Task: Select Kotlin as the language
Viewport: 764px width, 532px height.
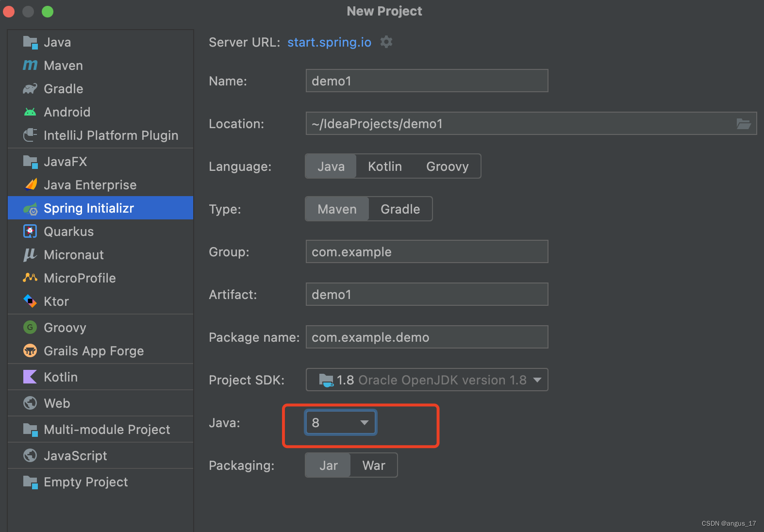Action: tap(385, 166)
